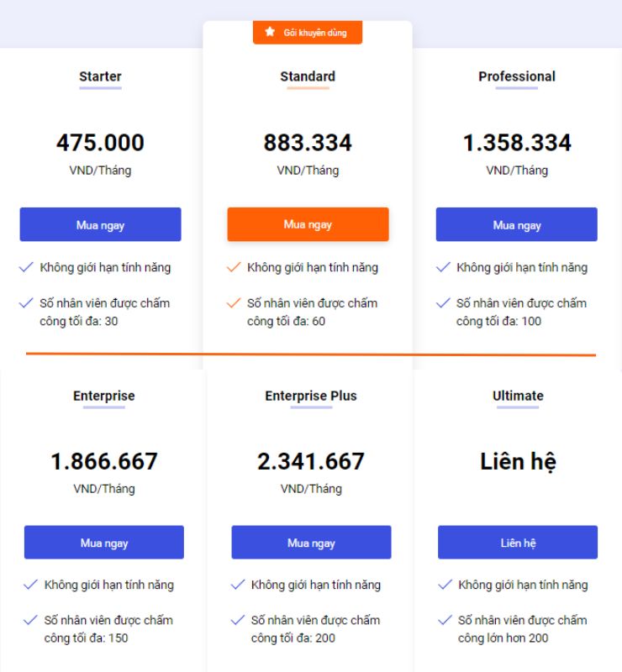Click Professional's checkmark beside 100 employee limit
Viewport: 622px width, 672px height.
point(443,303)
